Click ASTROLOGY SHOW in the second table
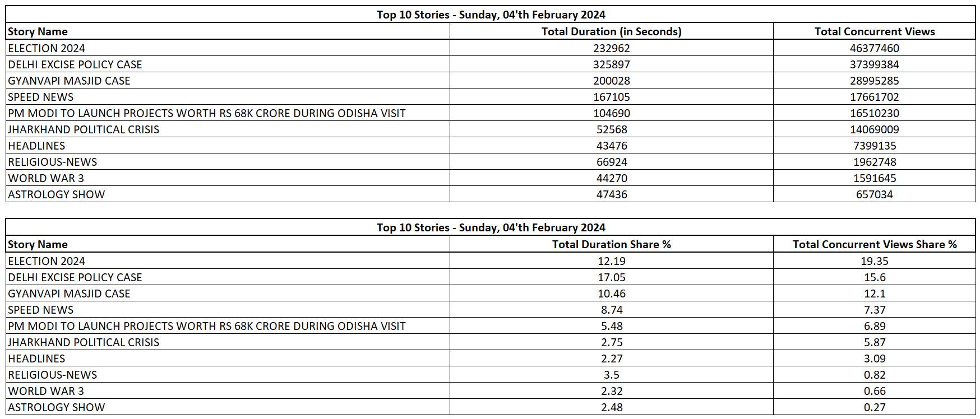The height and width of the screenshot is (419, 980). [56, 407]
